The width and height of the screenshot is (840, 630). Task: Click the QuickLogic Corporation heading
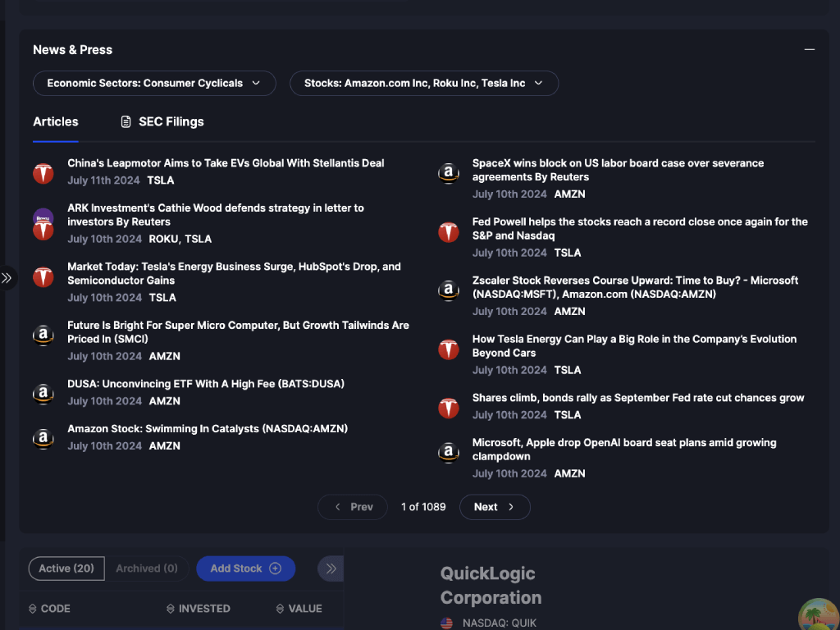491,586
